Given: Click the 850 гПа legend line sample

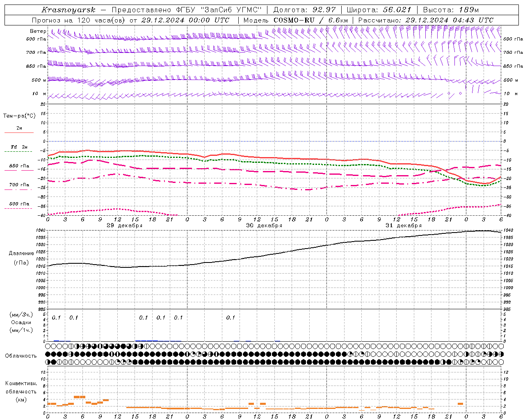Looking at the screenshot, I should pyautogui.click(x=18, y=170).
